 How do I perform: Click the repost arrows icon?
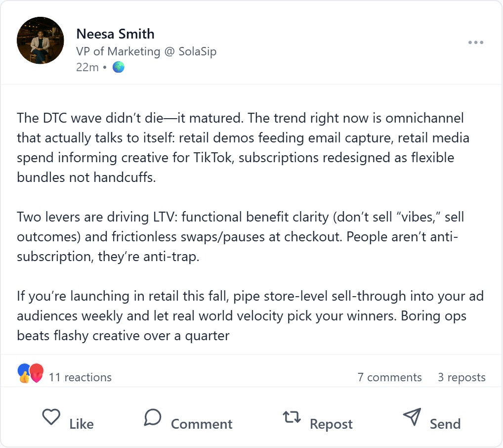click(x=292, y=417)
